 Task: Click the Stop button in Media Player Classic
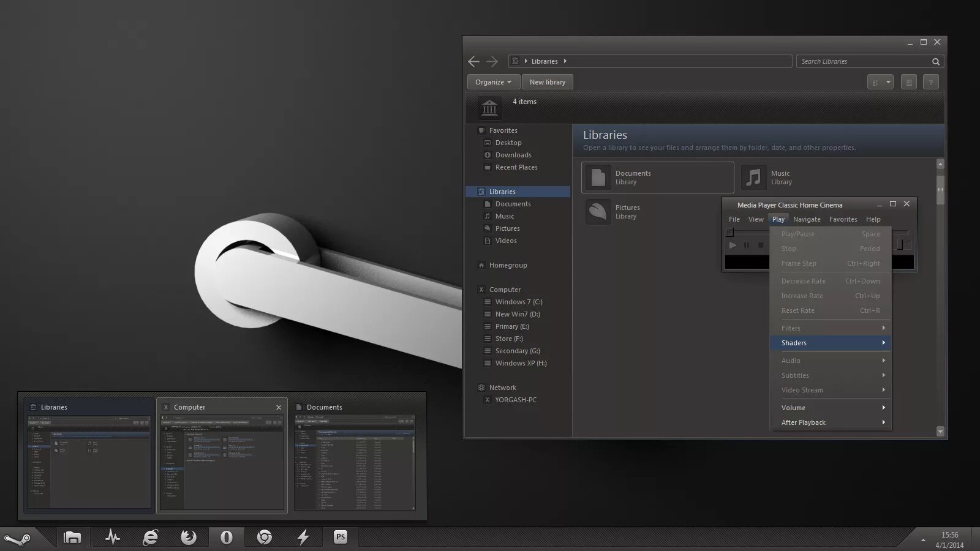click(x=761, y=245)
